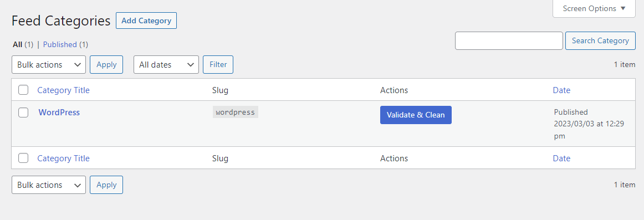The height and width of the screenshot is (220, 644).
Task: Sort by Date in table header
Action: tap(561, 90)
